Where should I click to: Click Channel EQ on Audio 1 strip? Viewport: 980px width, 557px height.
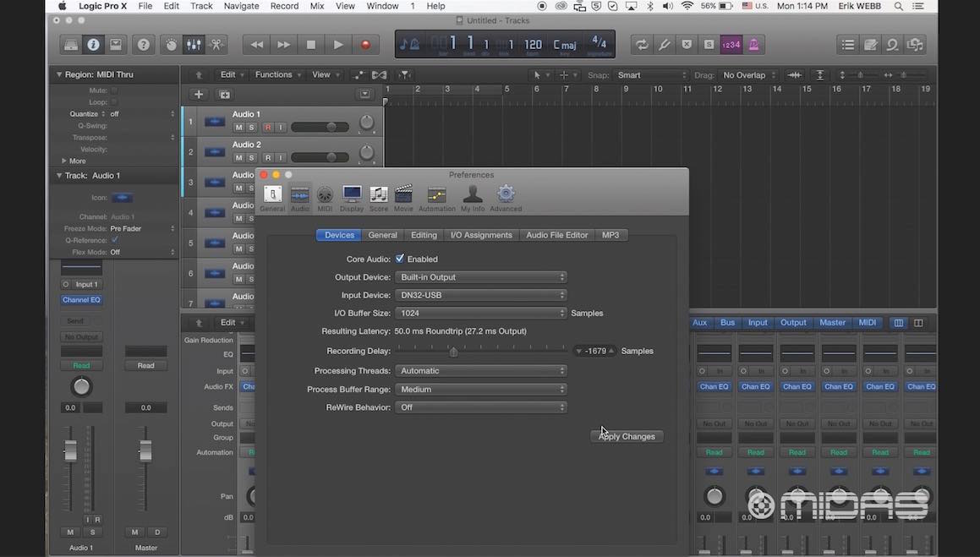coord(81,300)
